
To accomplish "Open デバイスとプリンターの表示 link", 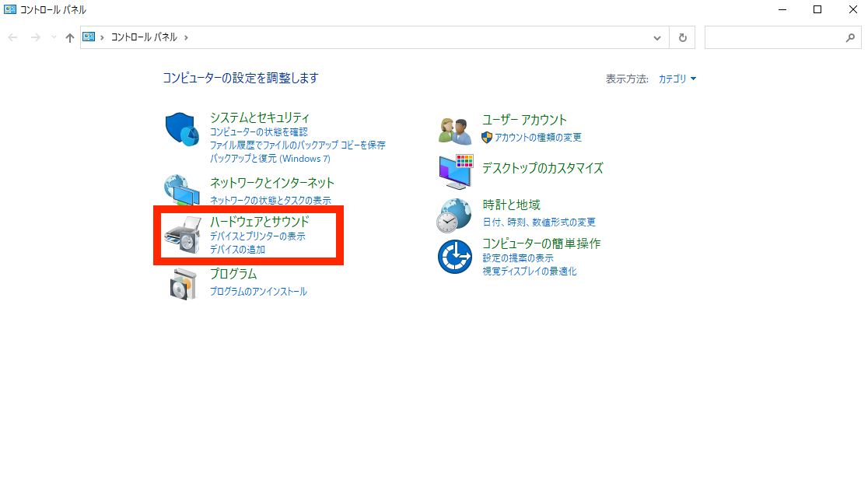I will coord(257,236).
